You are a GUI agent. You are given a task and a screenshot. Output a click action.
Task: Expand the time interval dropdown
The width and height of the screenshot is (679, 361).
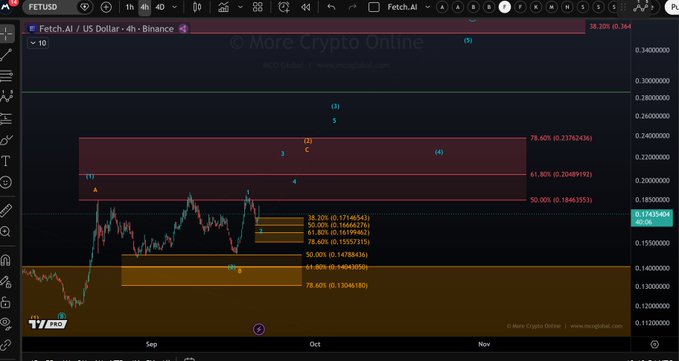coord(175,7)
